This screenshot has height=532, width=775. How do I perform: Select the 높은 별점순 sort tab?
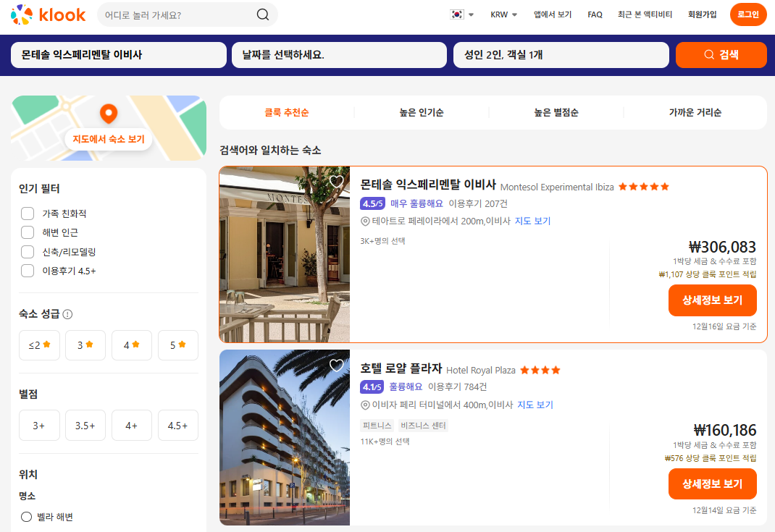556,113
